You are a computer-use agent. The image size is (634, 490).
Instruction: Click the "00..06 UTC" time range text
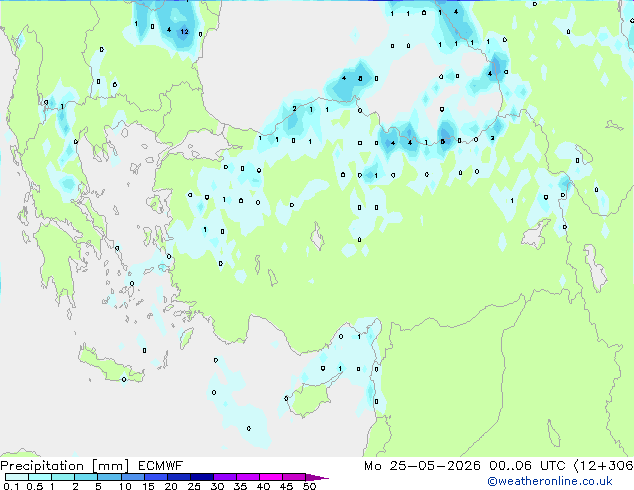click(527, 466)
